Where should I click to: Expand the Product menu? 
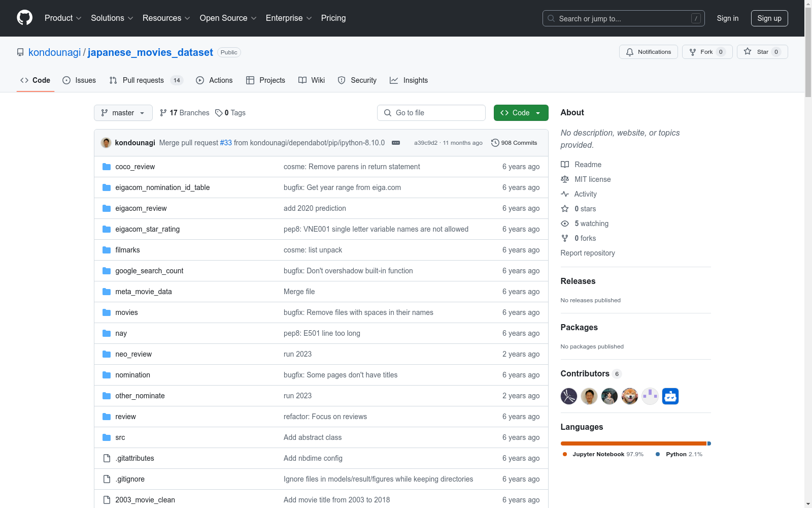pos(63,18)
